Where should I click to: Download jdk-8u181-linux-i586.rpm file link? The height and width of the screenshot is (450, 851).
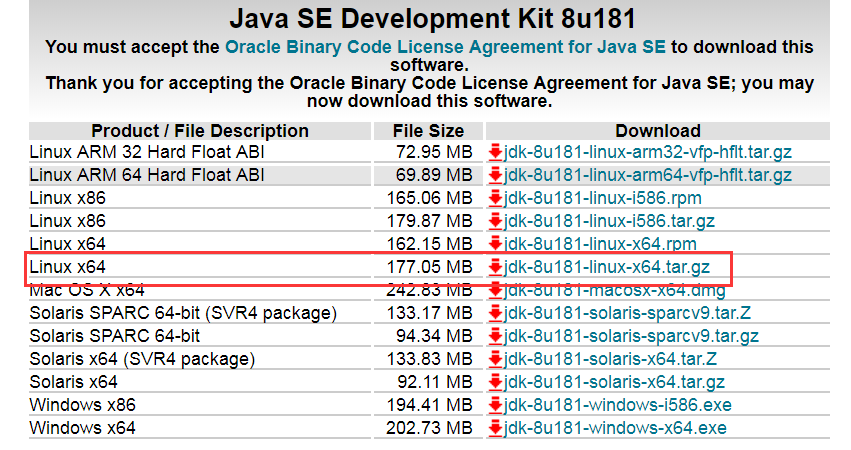[603, 198]
